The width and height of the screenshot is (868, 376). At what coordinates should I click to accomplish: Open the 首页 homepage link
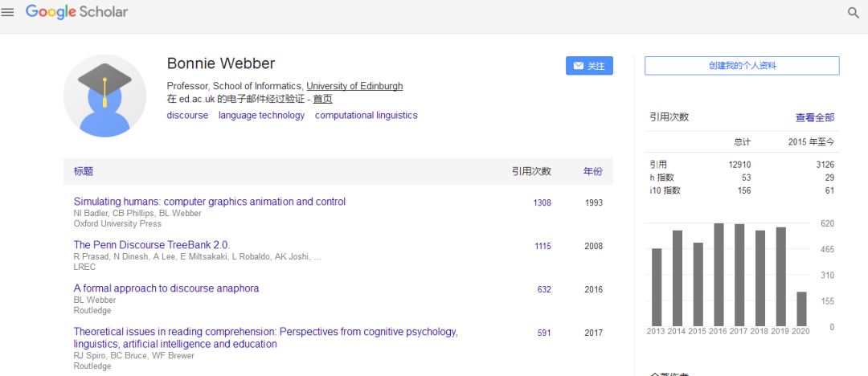[322, 99]
